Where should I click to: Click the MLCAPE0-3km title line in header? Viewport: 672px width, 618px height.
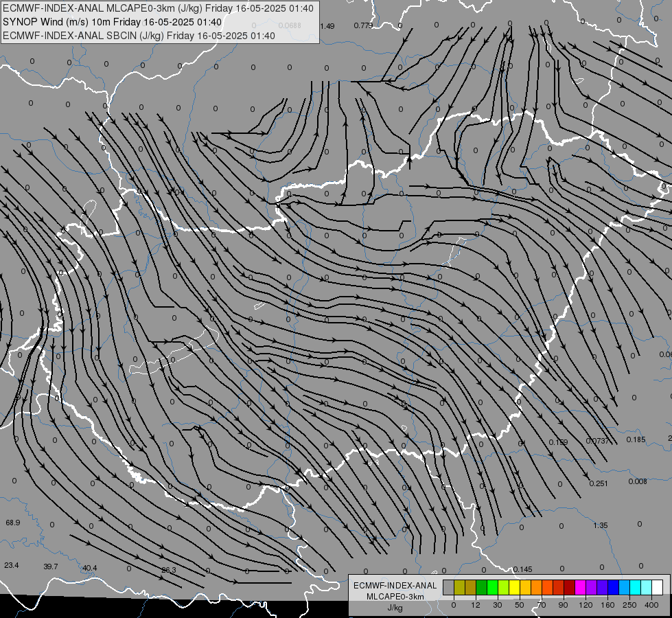[x=158, y=8]
